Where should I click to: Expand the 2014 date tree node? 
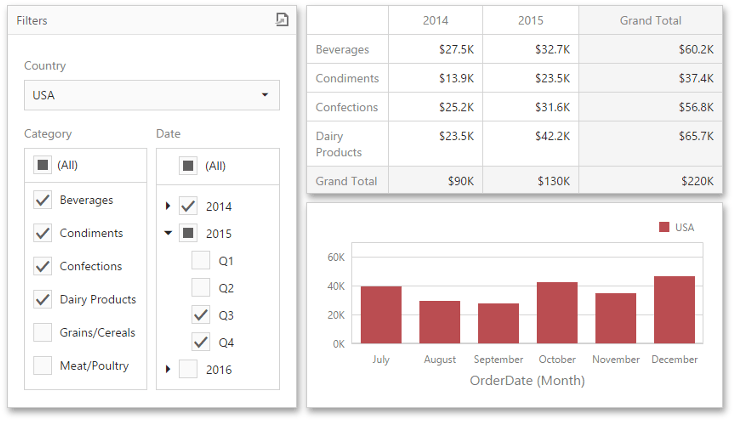[168, 207]
